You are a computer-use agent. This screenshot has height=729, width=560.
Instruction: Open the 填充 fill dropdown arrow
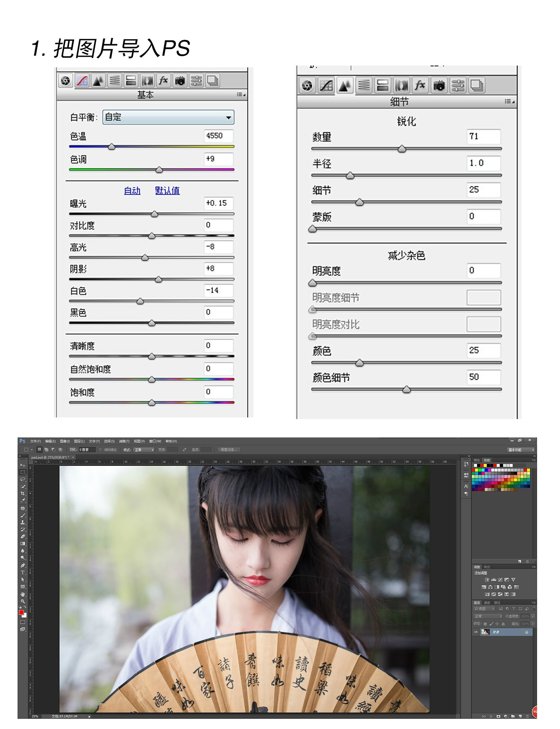coord(533,624)
